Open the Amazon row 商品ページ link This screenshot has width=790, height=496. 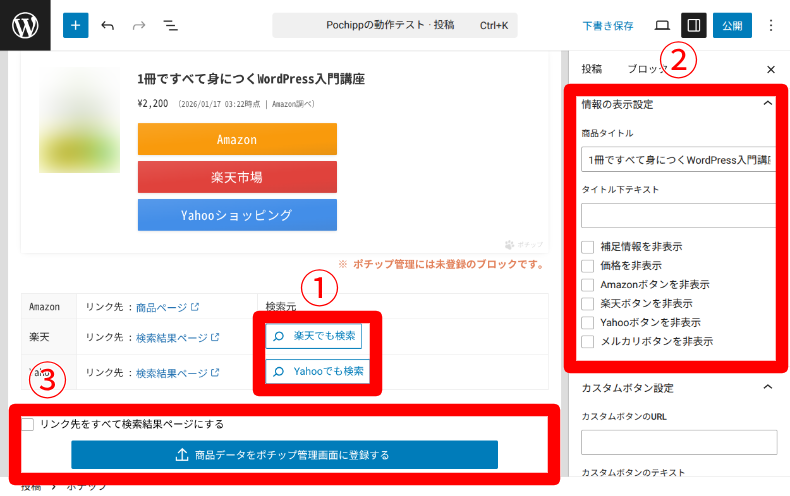pos(167,307)
